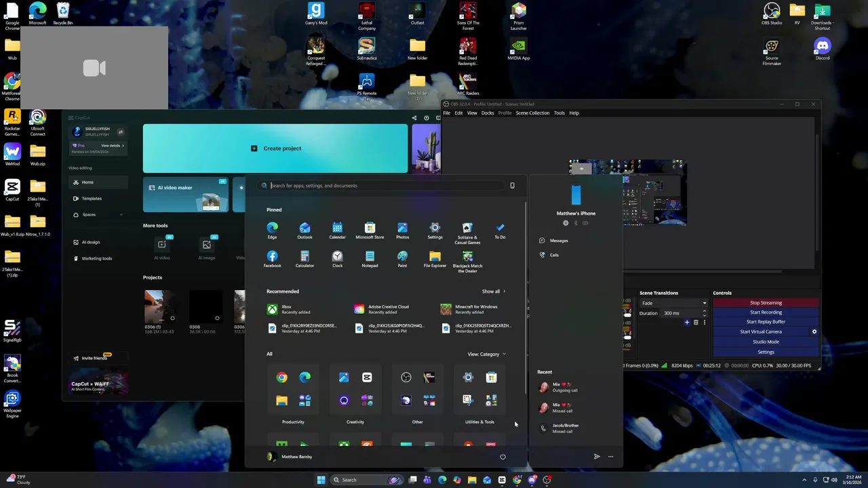Open AI video maker card in CapCut
Image resolution: width=868 pixels, height=488 pixels.
click(x=186, y=195)
